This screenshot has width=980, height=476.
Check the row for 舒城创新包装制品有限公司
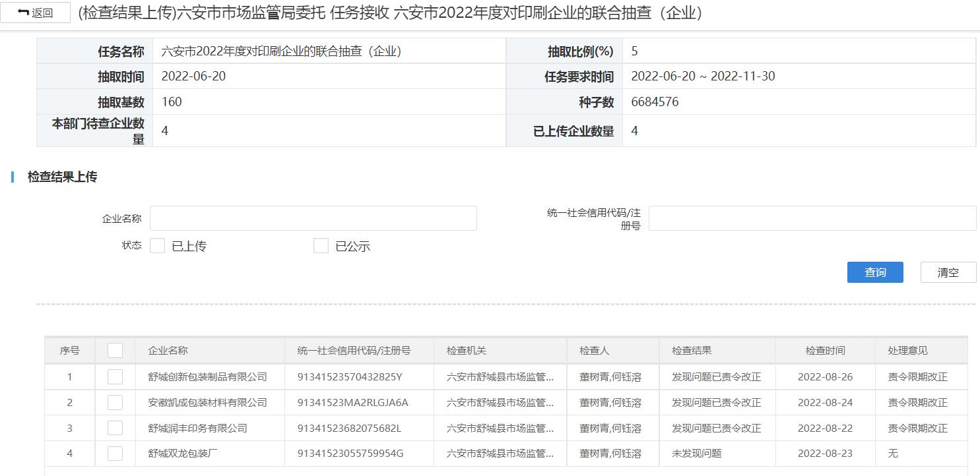click(115, 376)
